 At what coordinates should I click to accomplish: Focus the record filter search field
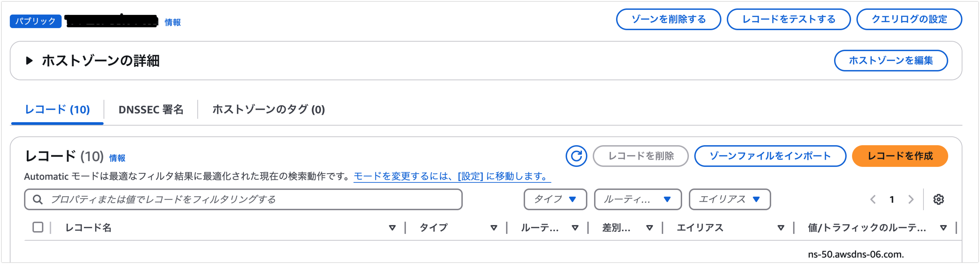(243, 199)
